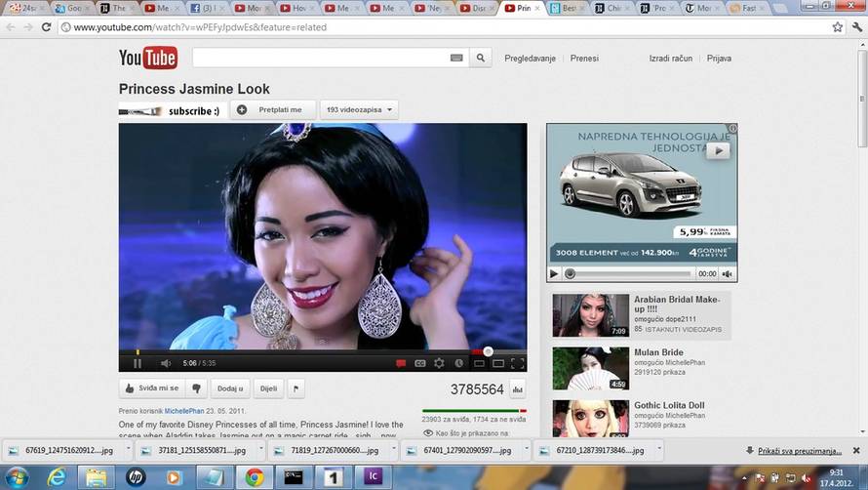
Task: Click the address bar URL
Action: click(x=200, y=27)
